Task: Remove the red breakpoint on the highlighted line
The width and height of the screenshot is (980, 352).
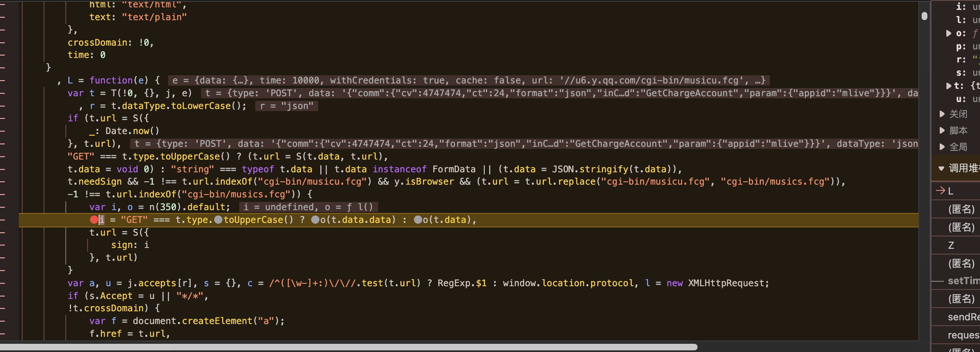Action: click(94, 220)
